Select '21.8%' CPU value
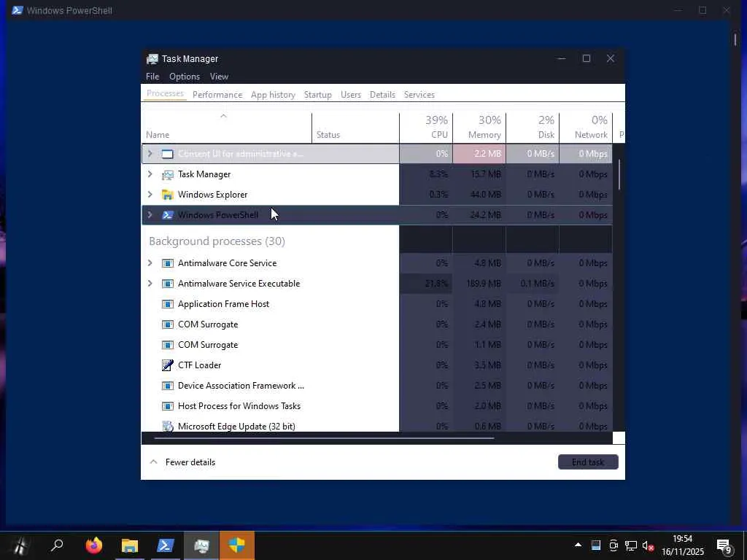This screenshot has height=560, width=747. pyautogui.click(x=436, y=284)
